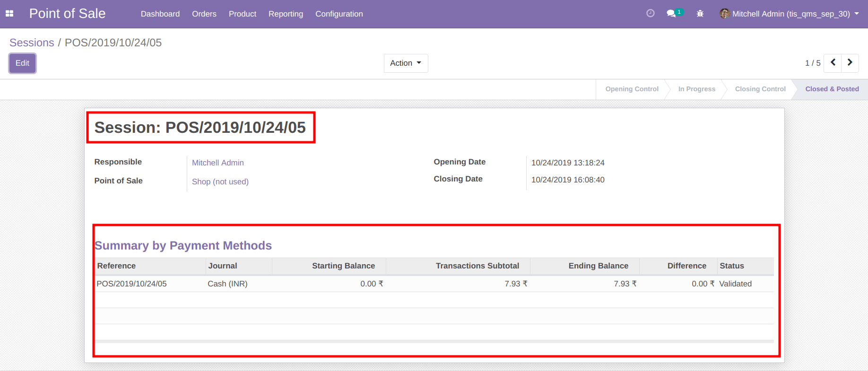Viewport: 868px width, 371px height.
Task: Open the Orders menu
Action: pyautogui.click(x=204, y=14)
